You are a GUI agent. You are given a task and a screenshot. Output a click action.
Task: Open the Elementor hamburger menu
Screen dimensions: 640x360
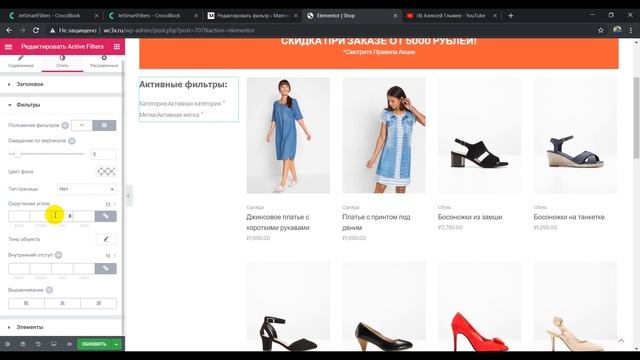[8, 47]
